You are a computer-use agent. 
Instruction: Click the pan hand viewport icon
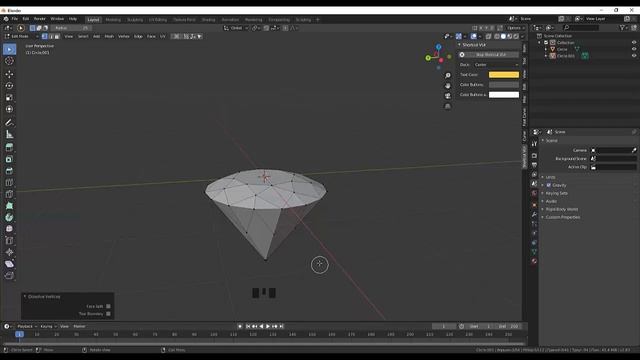[448, 86]
